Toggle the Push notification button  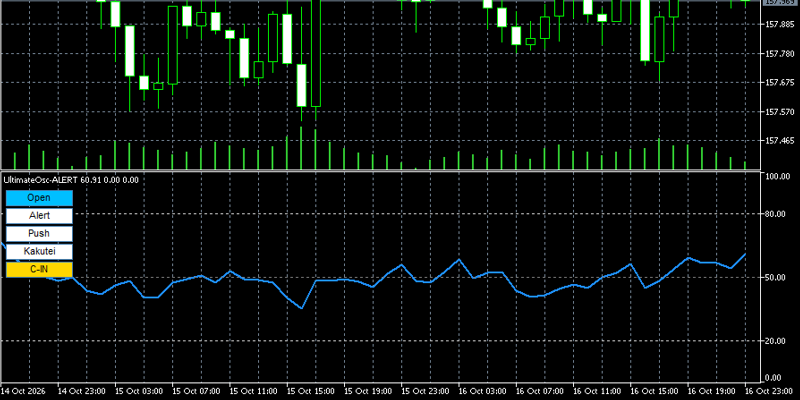click(x=39, y=234)
